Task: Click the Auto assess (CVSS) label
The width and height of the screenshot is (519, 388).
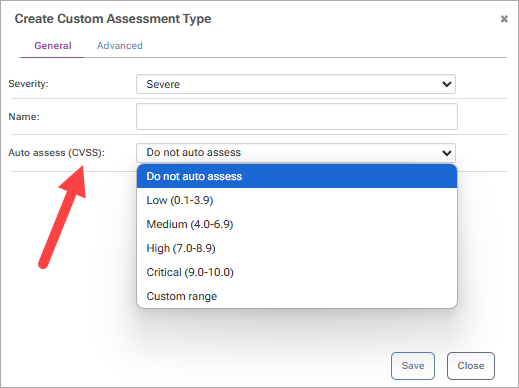Action: click(x=56, y=153)
